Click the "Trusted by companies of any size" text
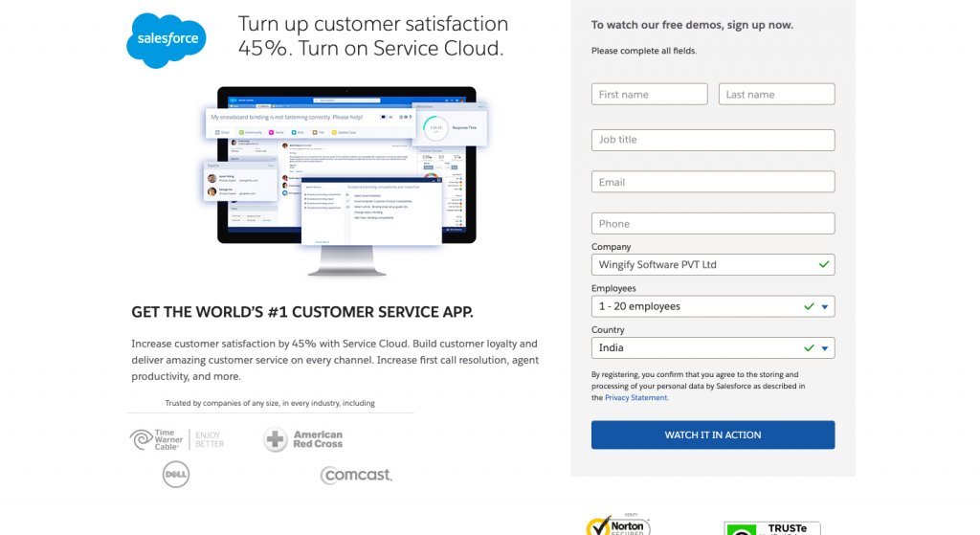The image size is (980, 535). [270, 403]
